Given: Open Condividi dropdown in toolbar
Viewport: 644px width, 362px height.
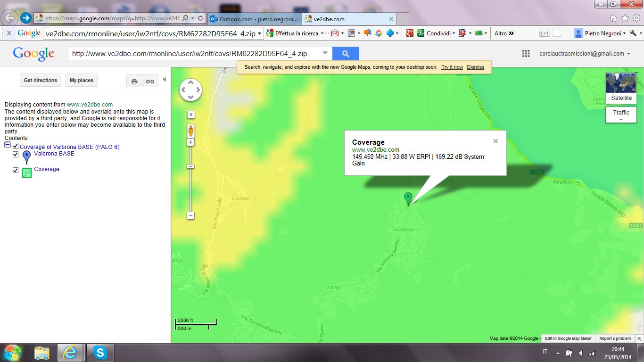Looking at the screenshot, I should coord(453,33).
